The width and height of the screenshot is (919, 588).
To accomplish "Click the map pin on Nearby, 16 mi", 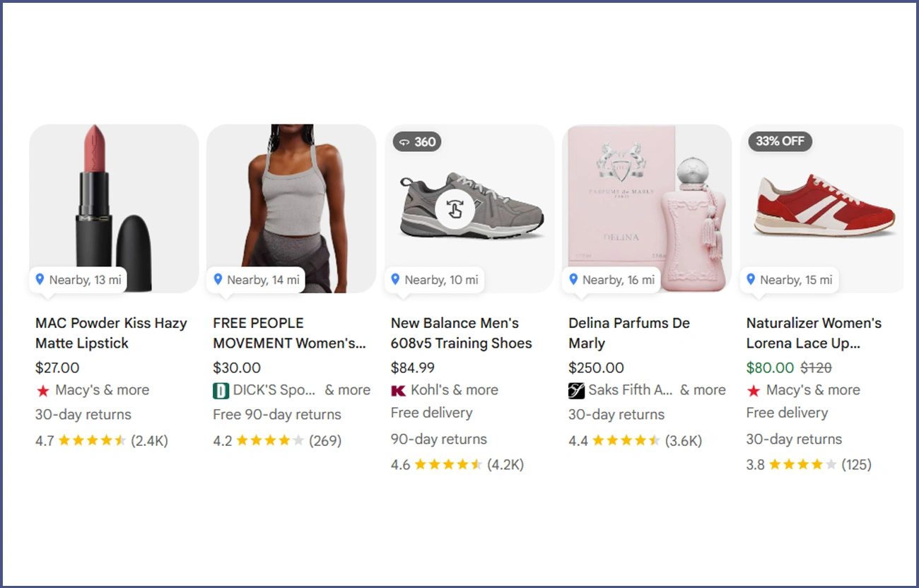I will coord(573,280).
